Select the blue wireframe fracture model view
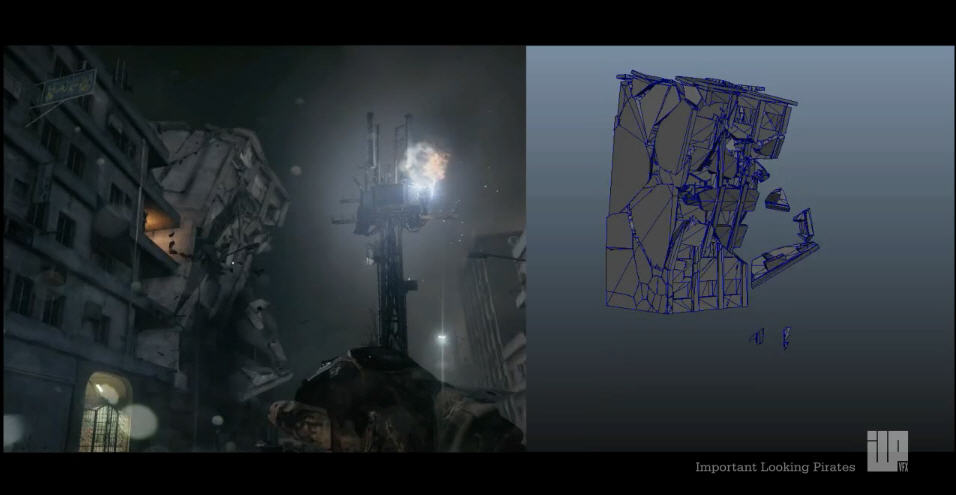Viewport: 956px width, 495px height. 740,249
